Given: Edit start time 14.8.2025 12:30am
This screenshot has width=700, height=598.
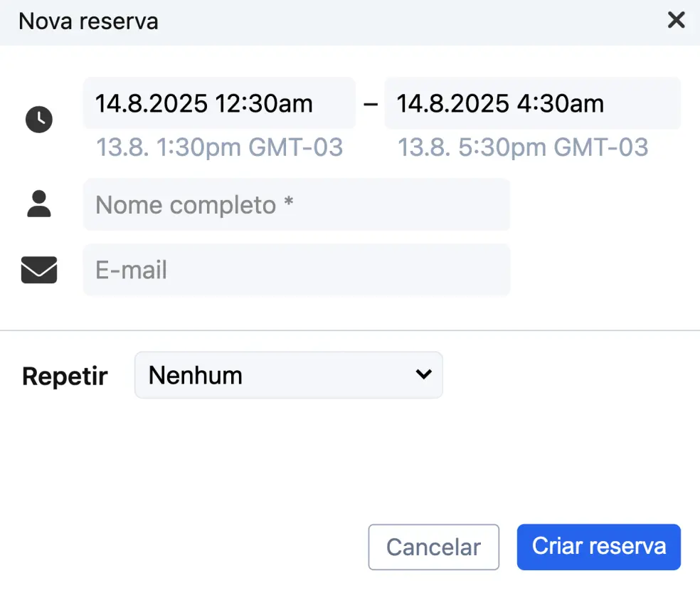Looking at the screenshot, I should pos(219,103).
